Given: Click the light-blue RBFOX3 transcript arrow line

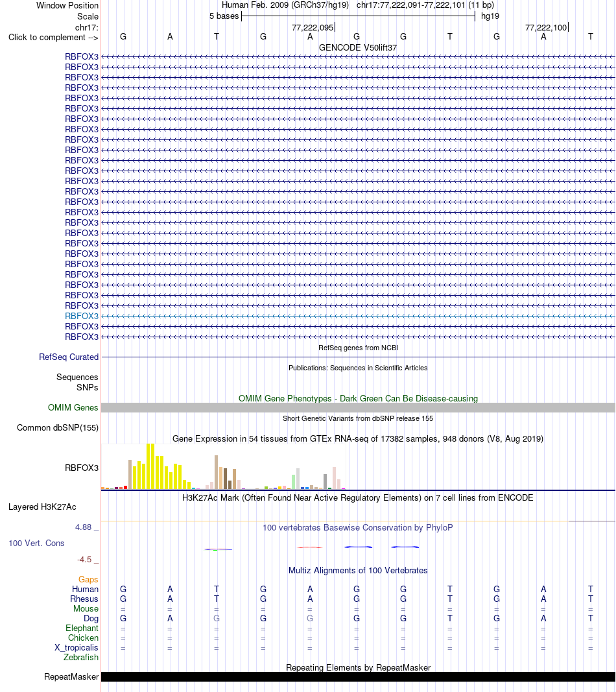Looking at the screenshot, I should click(x=358, y=316).
